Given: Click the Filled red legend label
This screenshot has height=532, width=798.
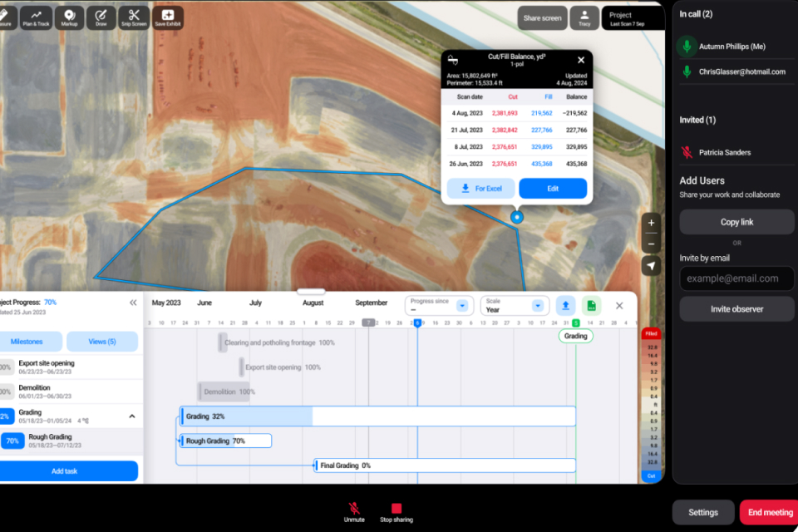Looking at the screenshot, I should tap(652, 334).
